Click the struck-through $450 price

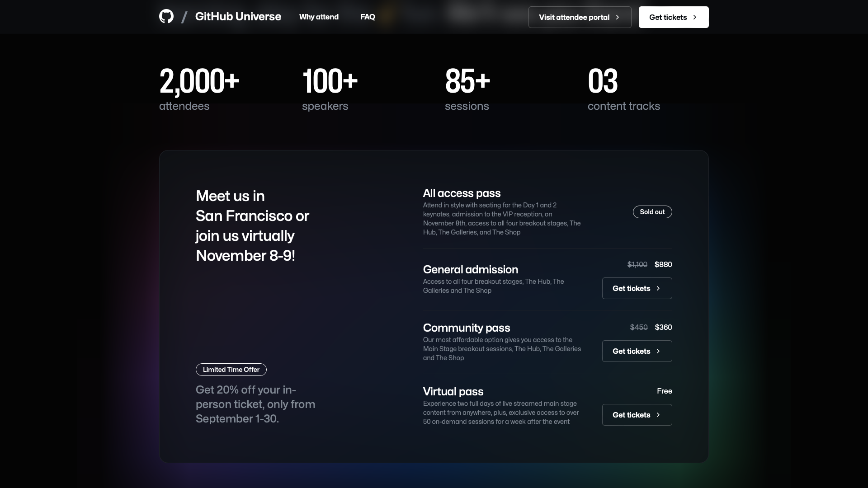[639, 327]
